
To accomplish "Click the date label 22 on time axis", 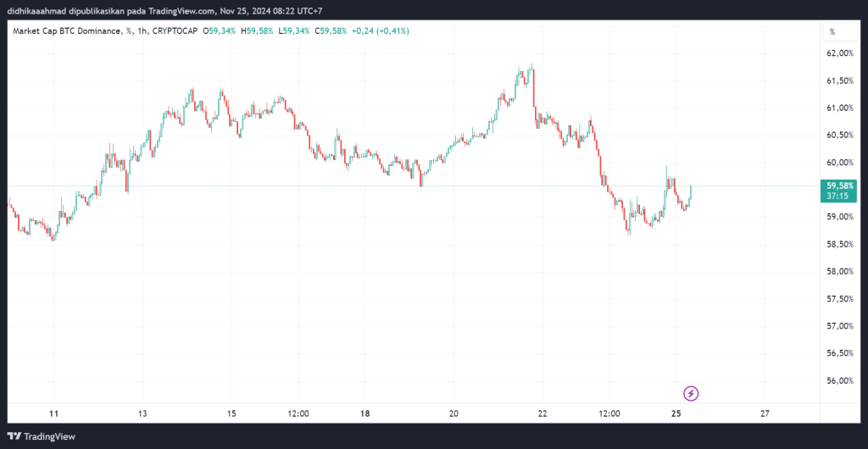I will 542,413.
